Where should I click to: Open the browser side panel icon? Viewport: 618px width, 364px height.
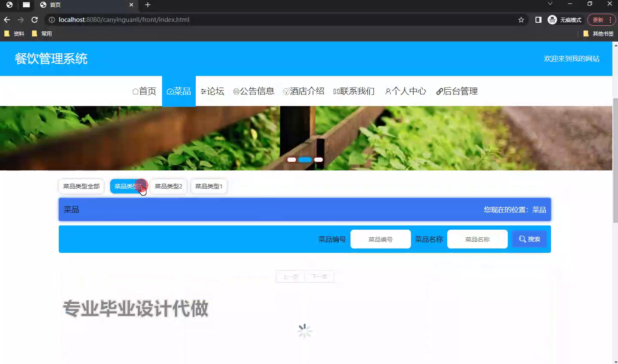538,20
